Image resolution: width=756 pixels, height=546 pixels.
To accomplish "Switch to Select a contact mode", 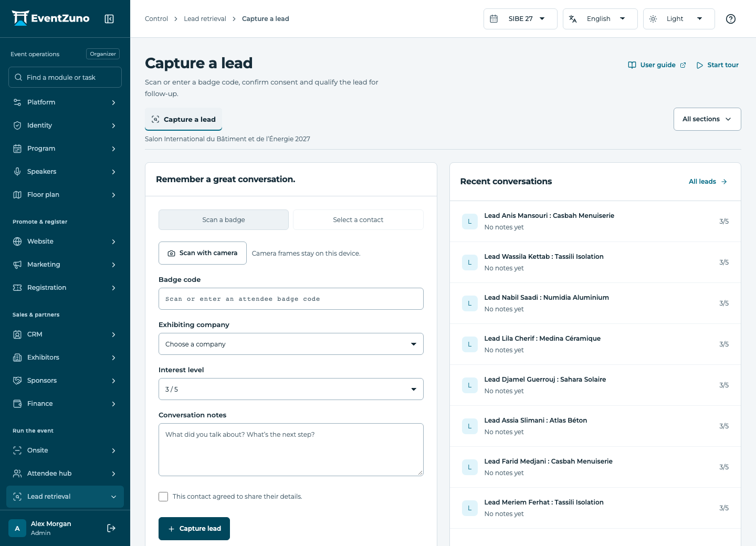I will click(358, 220).
